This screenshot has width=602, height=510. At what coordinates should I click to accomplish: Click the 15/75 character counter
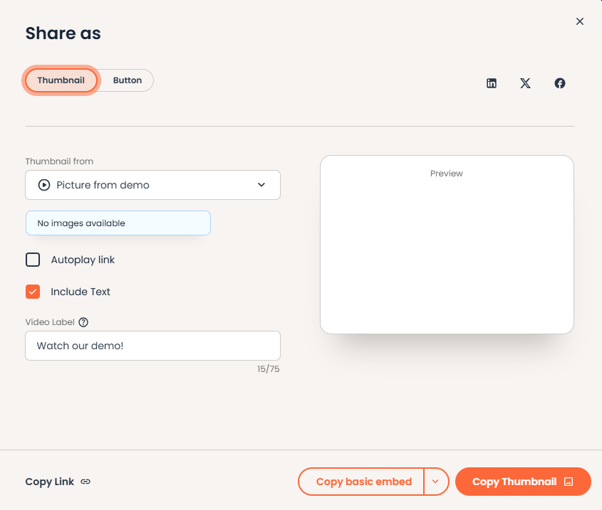(268, 369)
